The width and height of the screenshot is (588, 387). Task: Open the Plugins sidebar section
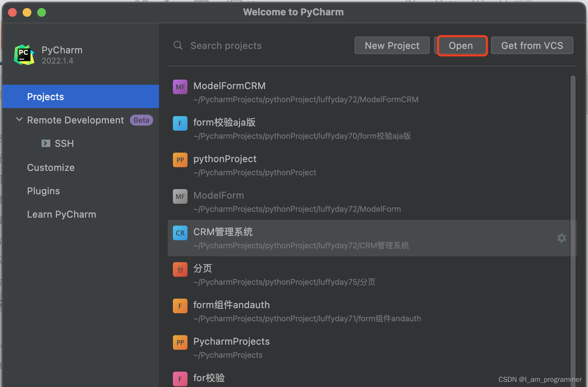(x=43, y=191)
